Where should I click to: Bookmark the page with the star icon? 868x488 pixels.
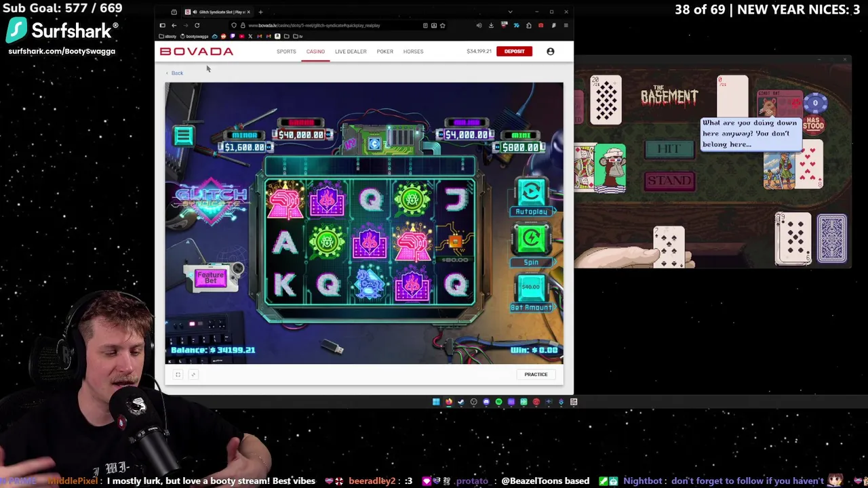[x=442, y=25]
